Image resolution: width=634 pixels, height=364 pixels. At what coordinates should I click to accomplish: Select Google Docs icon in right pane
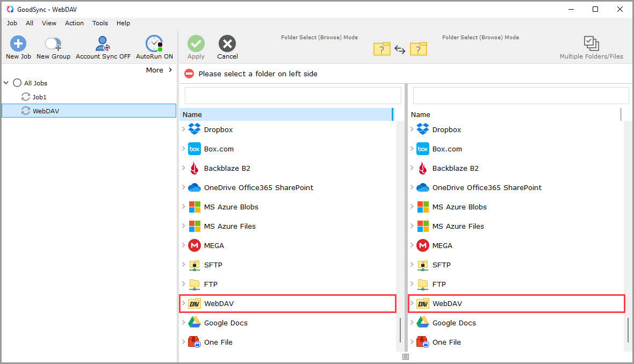[x=423, y=322]
